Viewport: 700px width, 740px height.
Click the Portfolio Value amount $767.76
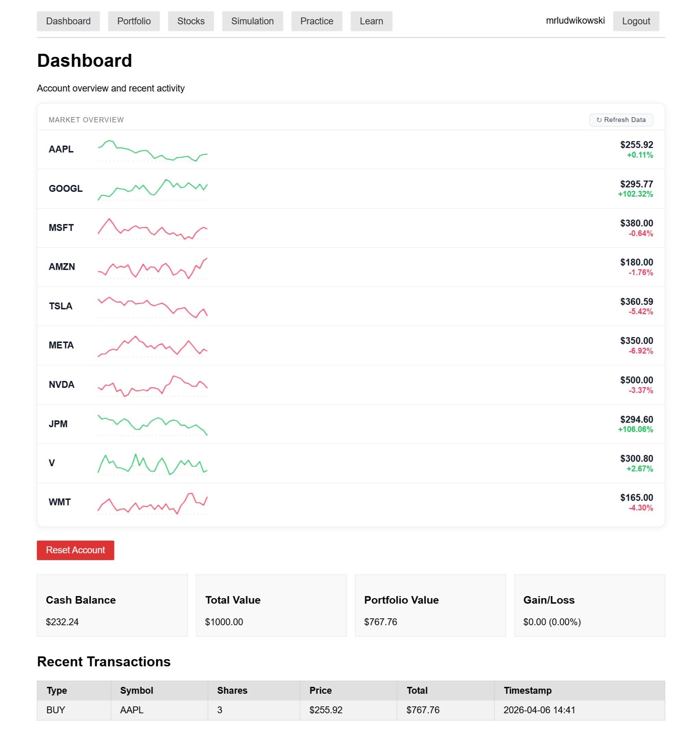click(381, 622)
